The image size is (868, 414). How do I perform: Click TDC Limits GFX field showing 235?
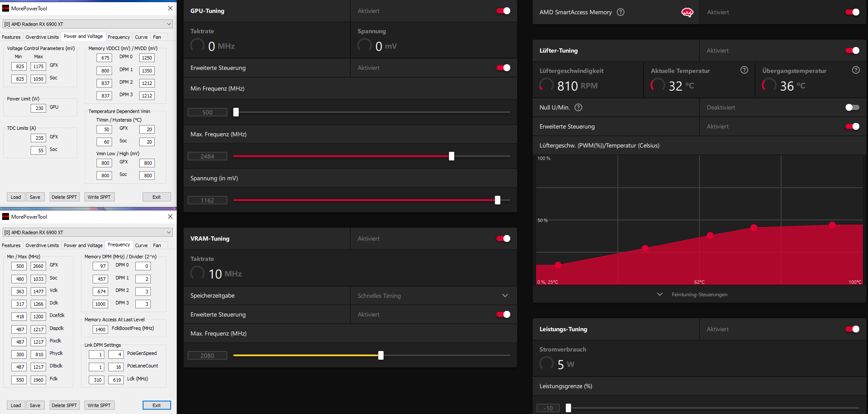tap(38, 138)
